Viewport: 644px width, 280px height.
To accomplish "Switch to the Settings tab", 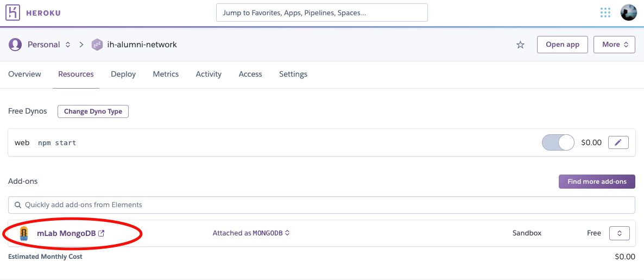I will [293, 74].
